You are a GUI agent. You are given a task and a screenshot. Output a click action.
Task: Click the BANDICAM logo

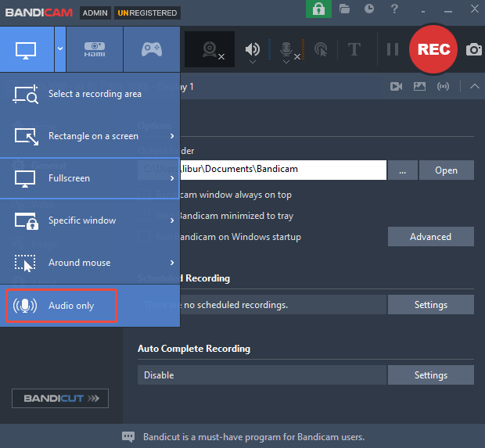[39, 13]
